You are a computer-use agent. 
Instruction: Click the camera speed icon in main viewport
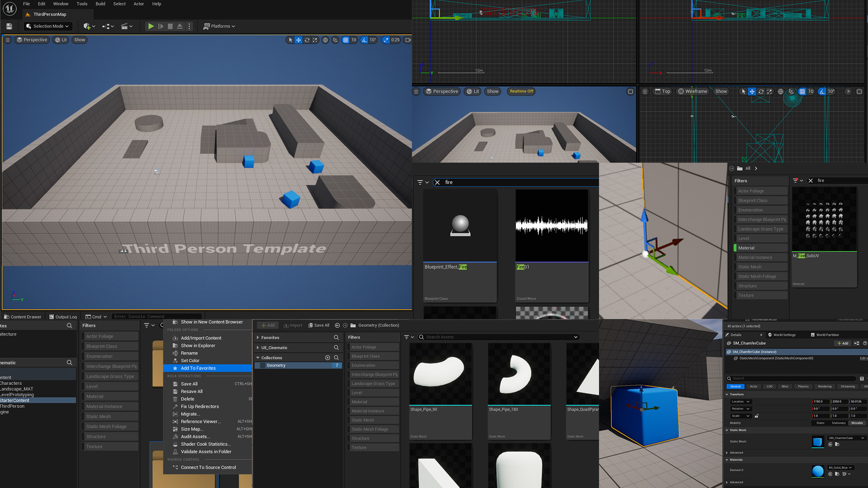pyautogui.click(x=408, y=40)
